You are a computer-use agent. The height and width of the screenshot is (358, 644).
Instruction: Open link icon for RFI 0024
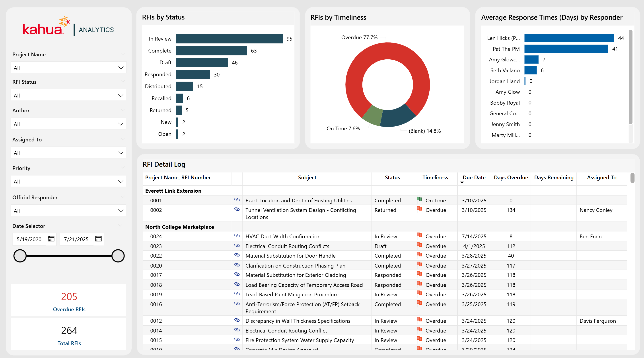point(237,236)
